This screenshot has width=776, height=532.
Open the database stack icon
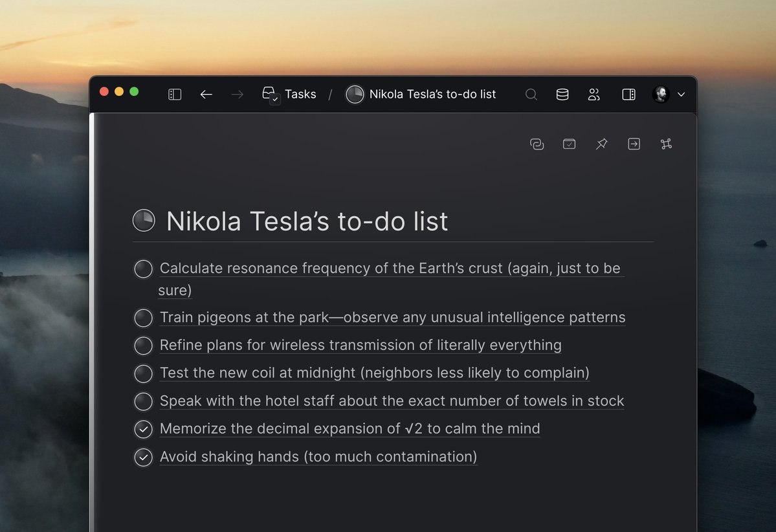click(562, 94)
